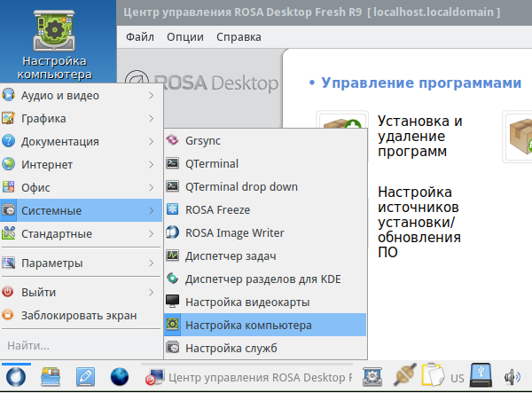Click the Стандартные scissors icon
This screenshot has width=532, height=393.
coord(9,233)
